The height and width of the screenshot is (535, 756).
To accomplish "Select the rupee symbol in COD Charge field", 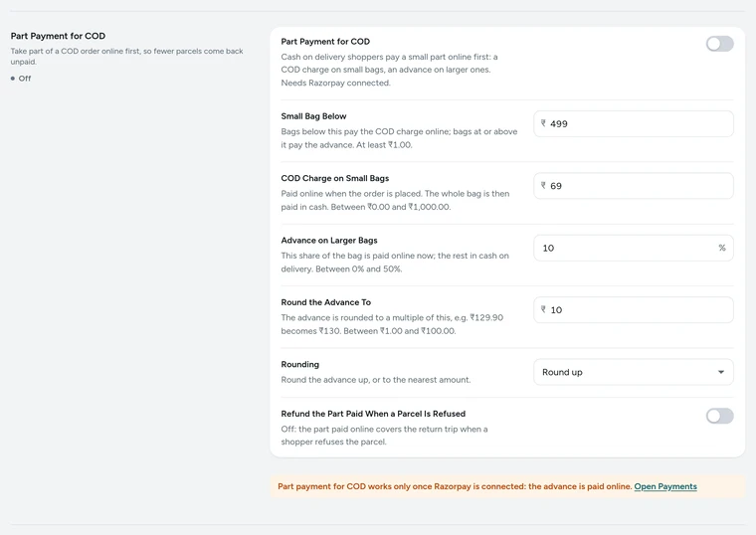I will click(543, 186).
